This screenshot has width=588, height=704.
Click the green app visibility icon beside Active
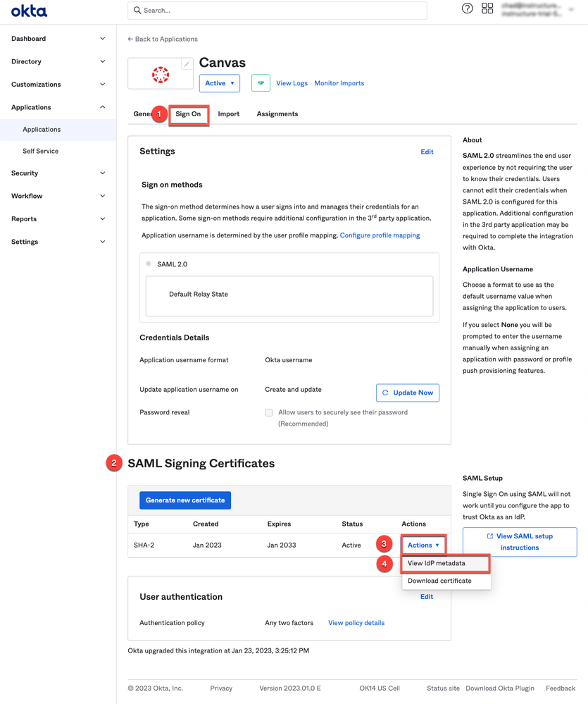click(x=261, y=82)
